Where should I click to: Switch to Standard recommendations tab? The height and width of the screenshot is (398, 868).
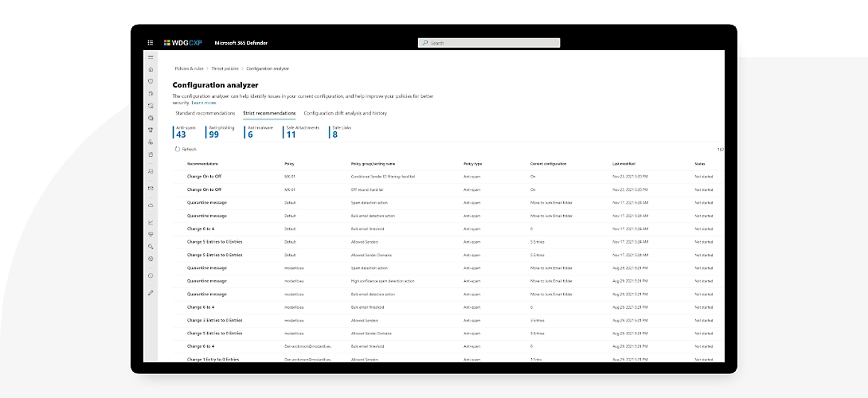click(x=205, y=113)
